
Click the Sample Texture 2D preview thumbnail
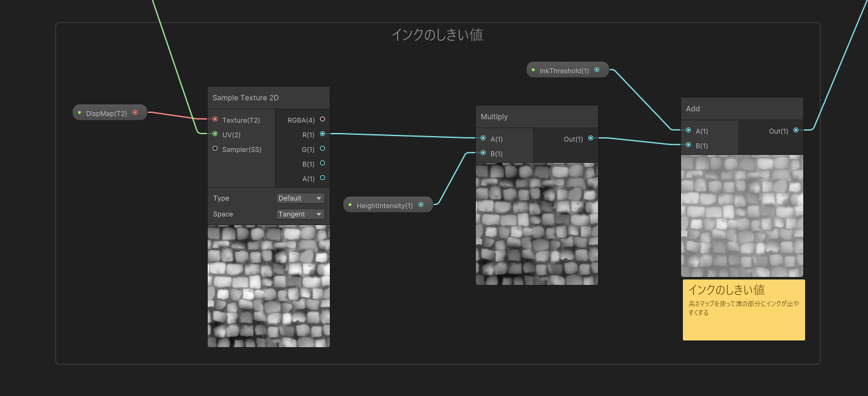pyautogui.click(x=268, y=286)
